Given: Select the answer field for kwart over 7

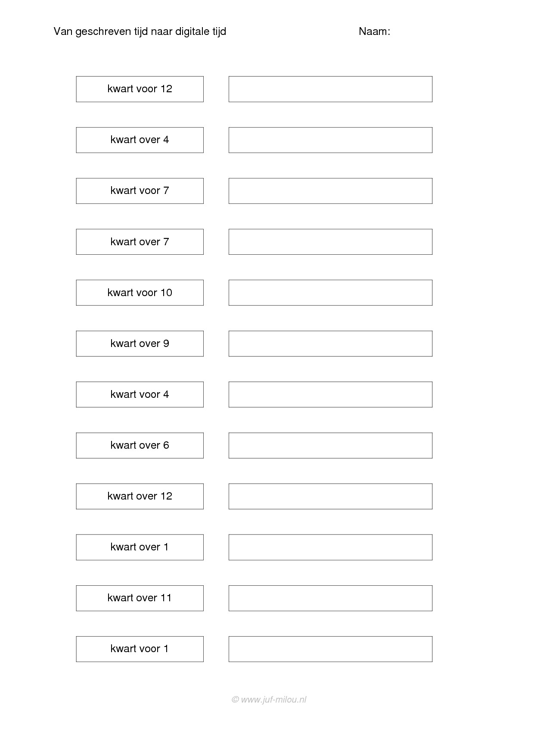Looking at the screenshot, I should (330, 242).
